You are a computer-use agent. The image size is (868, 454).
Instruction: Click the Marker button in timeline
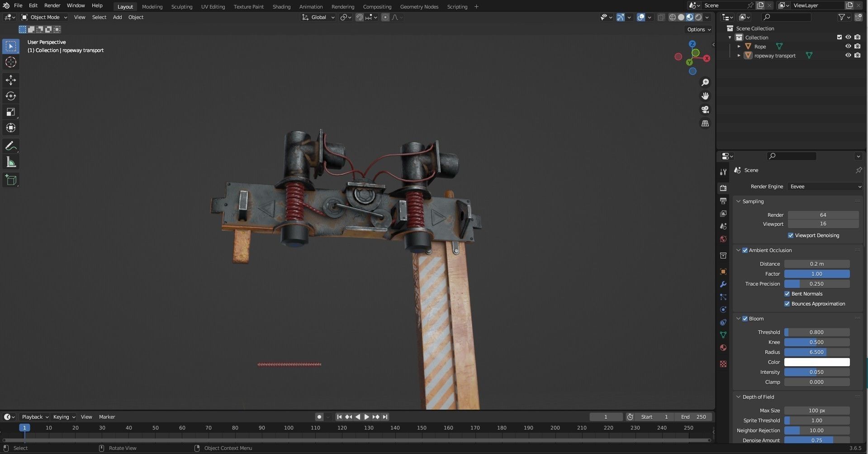pyautogui.click(x=107, y=417)
